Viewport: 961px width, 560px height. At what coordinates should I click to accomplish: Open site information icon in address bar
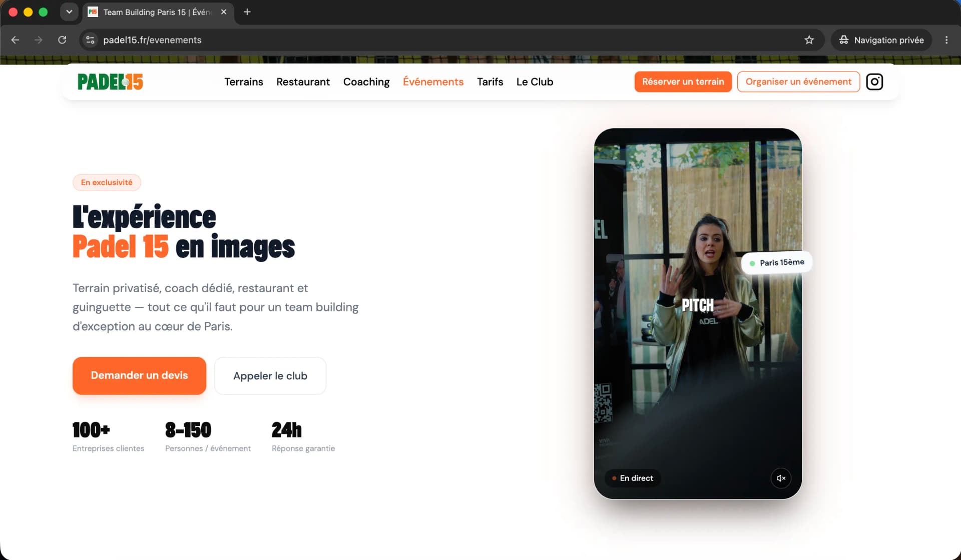coord(90,40)
